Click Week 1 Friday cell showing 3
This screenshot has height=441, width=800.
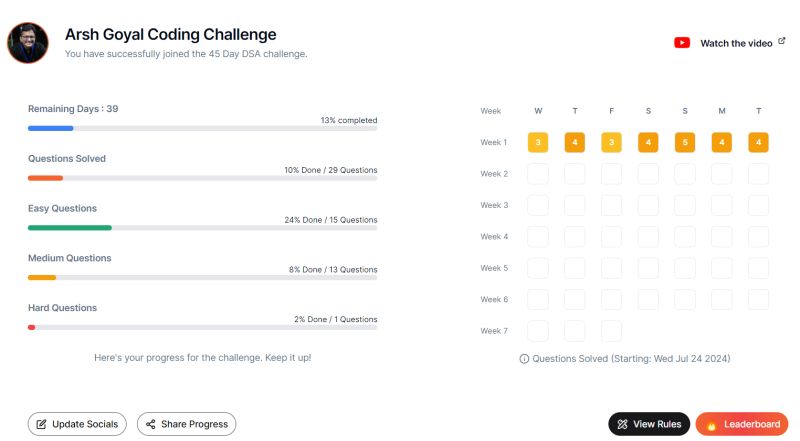click(x=611, y=142)
